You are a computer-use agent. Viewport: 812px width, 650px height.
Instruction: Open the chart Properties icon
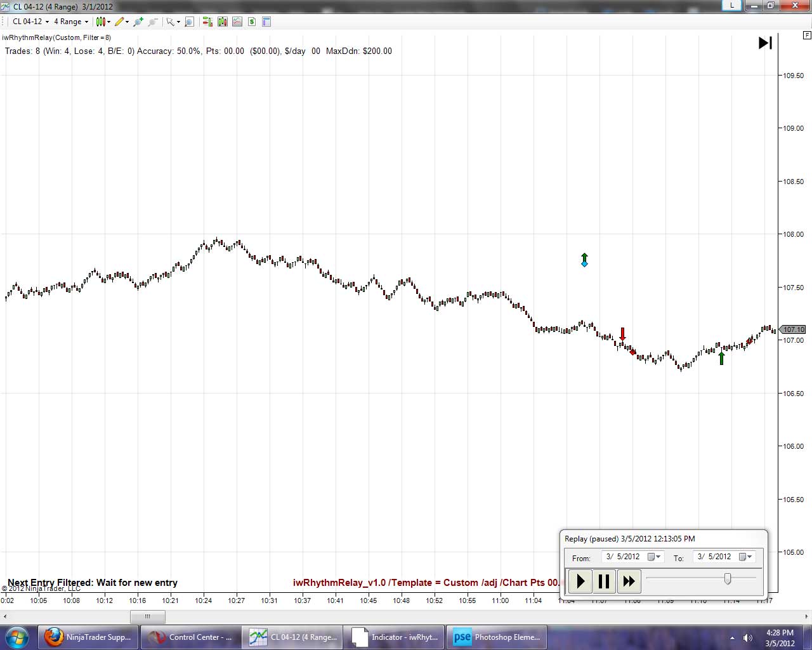[x=266, y=22]
